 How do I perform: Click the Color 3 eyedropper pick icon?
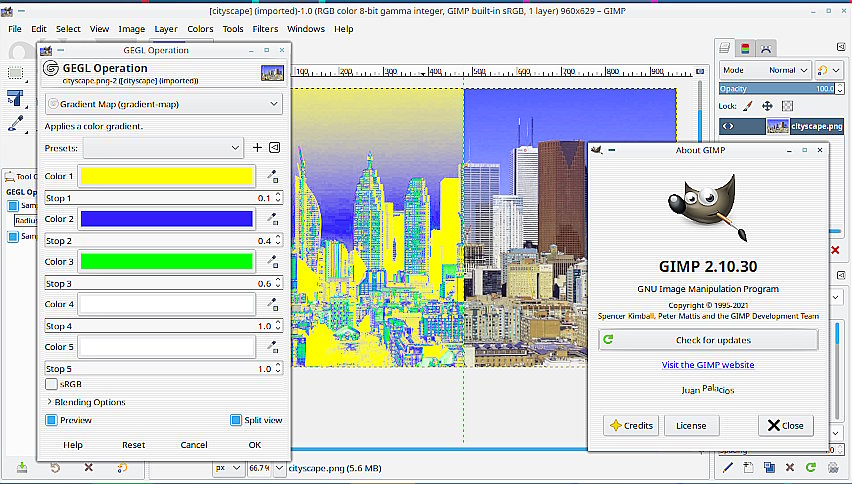(x=272, y=262)
